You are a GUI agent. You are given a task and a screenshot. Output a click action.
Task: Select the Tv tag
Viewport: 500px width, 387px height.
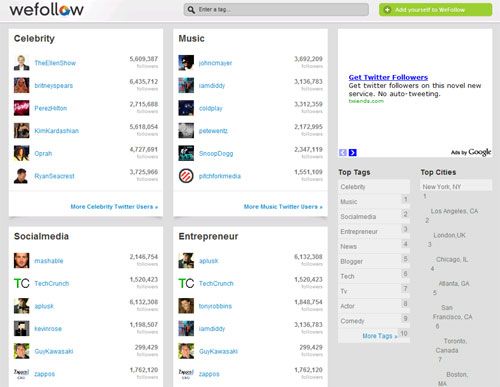click(374, 291)
